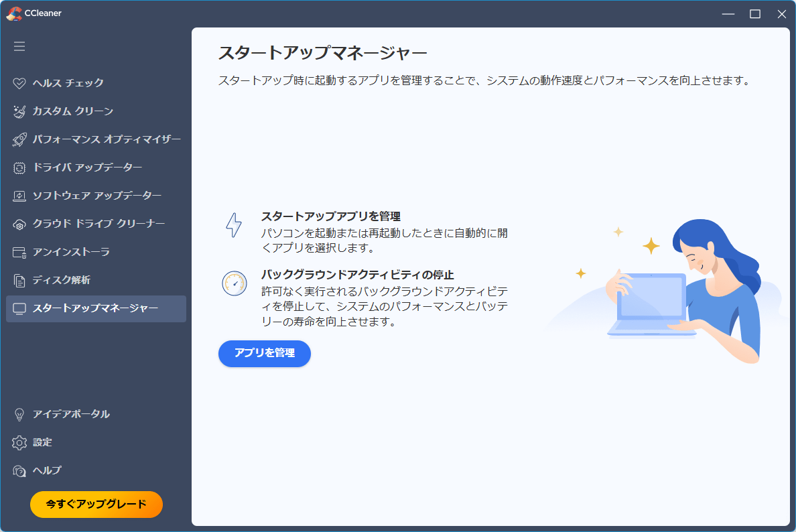Click the Cloud Drive Cleaner icon

pyautogui.click(x=19, y=224)
